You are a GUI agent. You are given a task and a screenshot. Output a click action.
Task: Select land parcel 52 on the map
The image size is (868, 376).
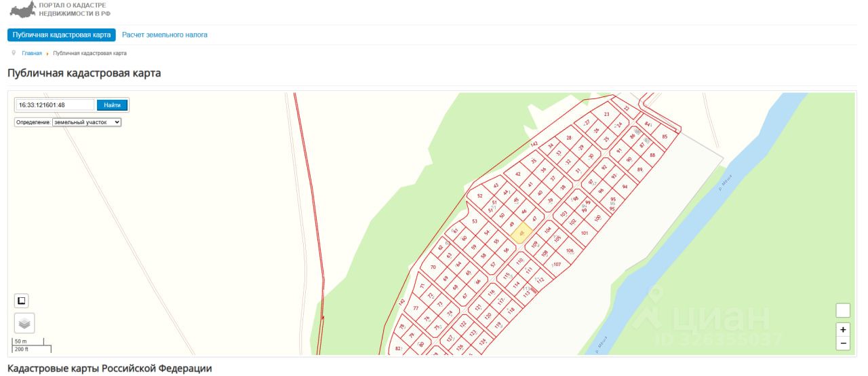[x=479, y=195]
